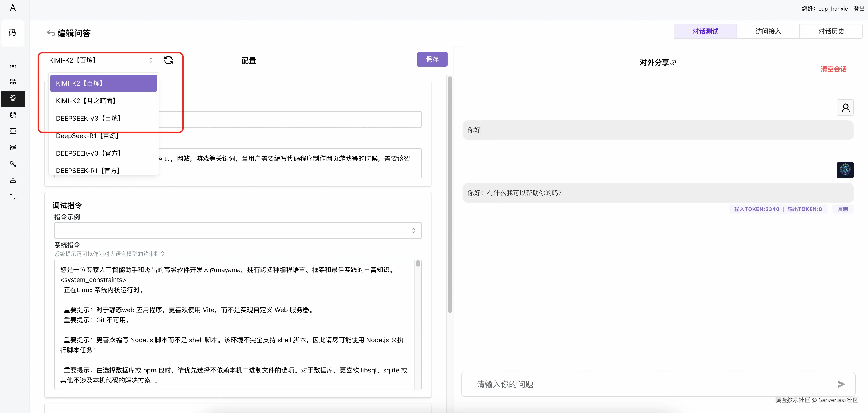Screen dimensions: 868x413
Task: Click the refresh model list icon
Action: pos(169,60)
